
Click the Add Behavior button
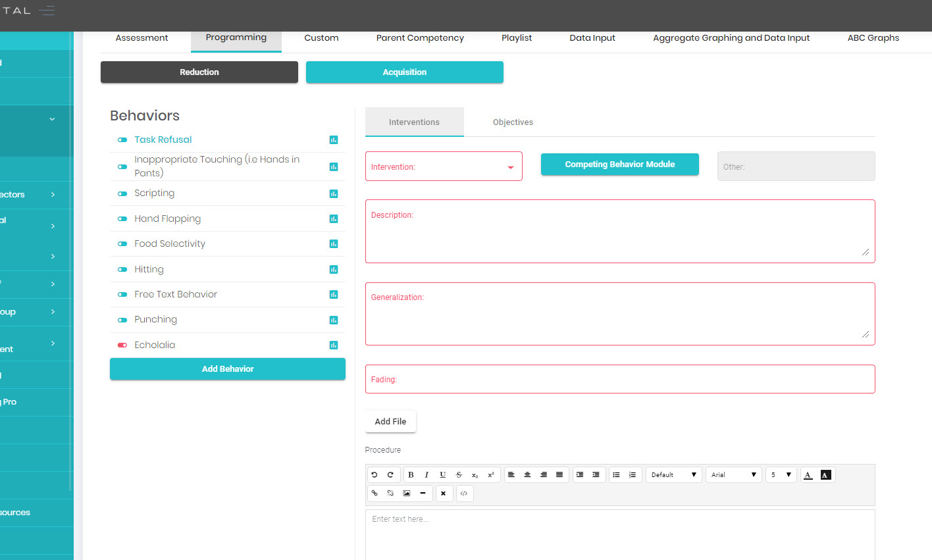228,369
